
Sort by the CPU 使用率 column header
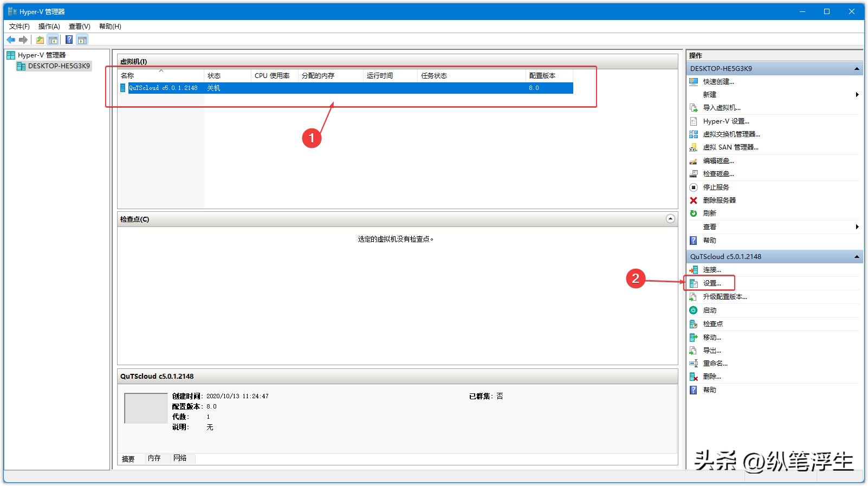click(x=275, y=75)
